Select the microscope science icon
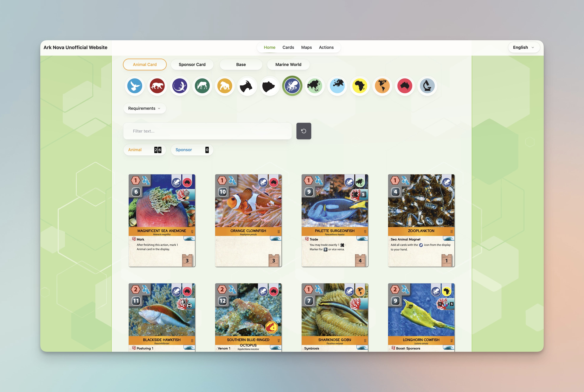This screenshot has width=584, height=392. pos(427,86)
